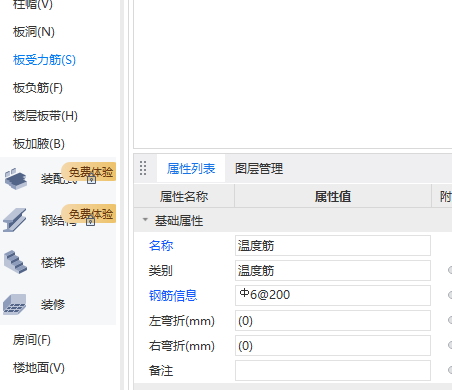This screenshot has height=390, width=452.
Task: Click the 名称 value field 温度筋
Action: pyautogui.click(x=333, y=246)
